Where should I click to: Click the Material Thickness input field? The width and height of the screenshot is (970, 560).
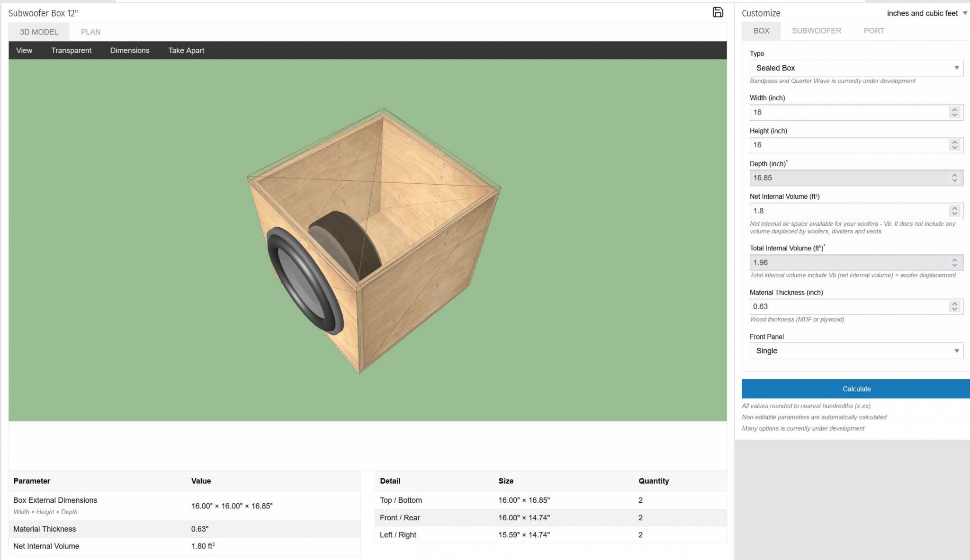click(x=856, y=307)
